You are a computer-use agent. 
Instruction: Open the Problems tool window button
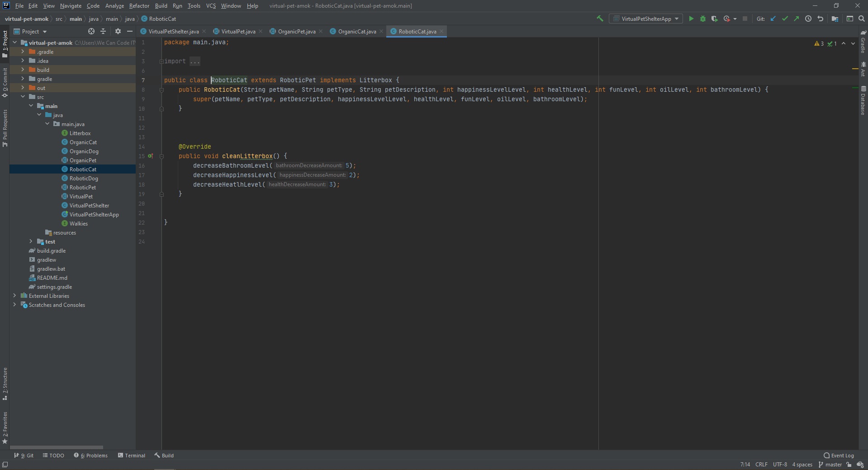pyautogui.click(x=91, y=456)
